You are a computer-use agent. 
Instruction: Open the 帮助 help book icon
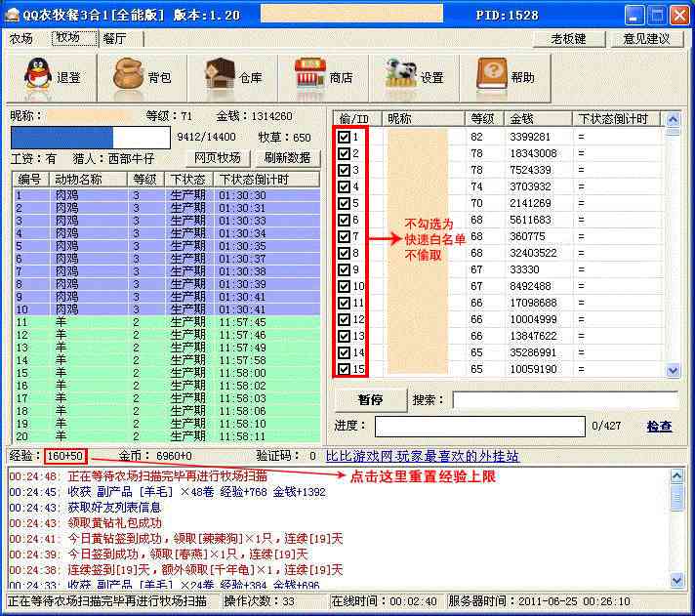(492, 75)
